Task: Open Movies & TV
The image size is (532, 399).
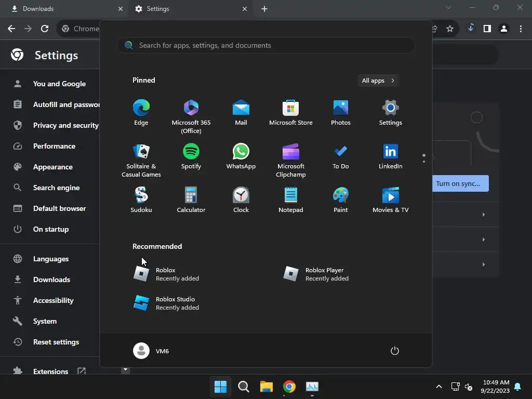Action: [391, 200]
